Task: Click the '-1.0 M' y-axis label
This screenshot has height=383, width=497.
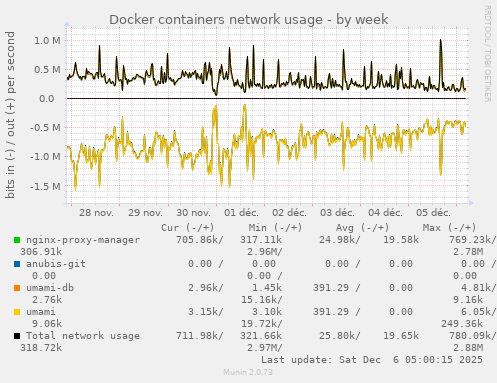Action: (x=45, y=157)
